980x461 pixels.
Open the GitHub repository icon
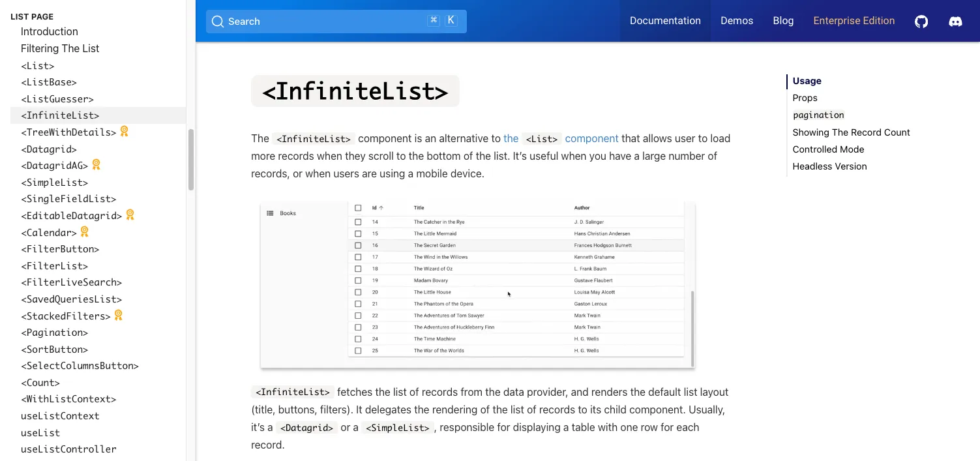921,21
